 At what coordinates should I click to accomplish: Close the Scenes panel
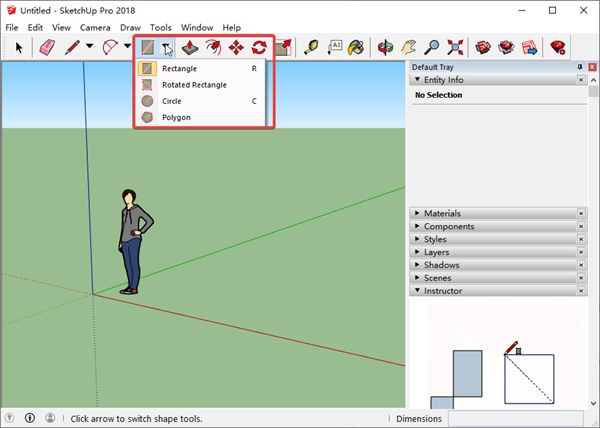tap(581, 278)
